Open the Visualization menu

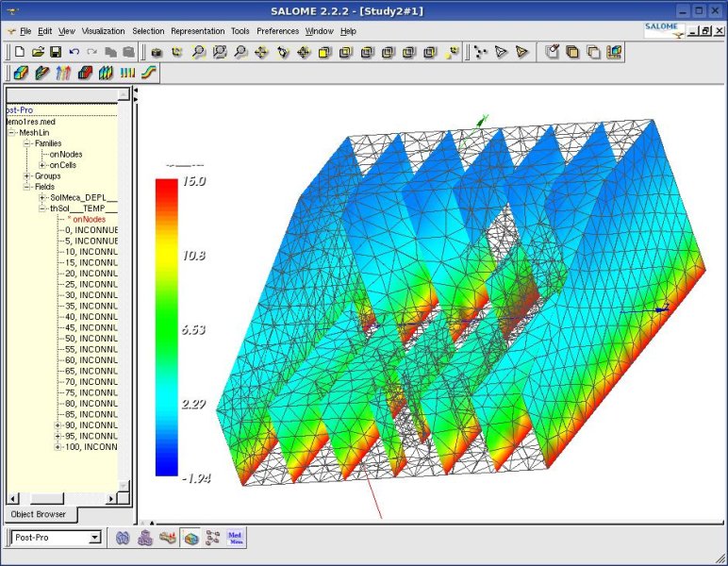(x=103, y=31)
